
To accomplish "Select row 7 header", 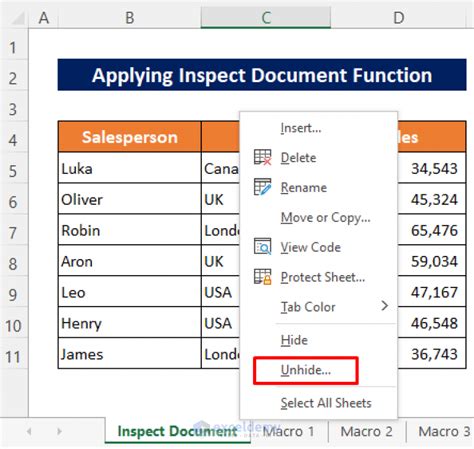I will coord(13,232).
